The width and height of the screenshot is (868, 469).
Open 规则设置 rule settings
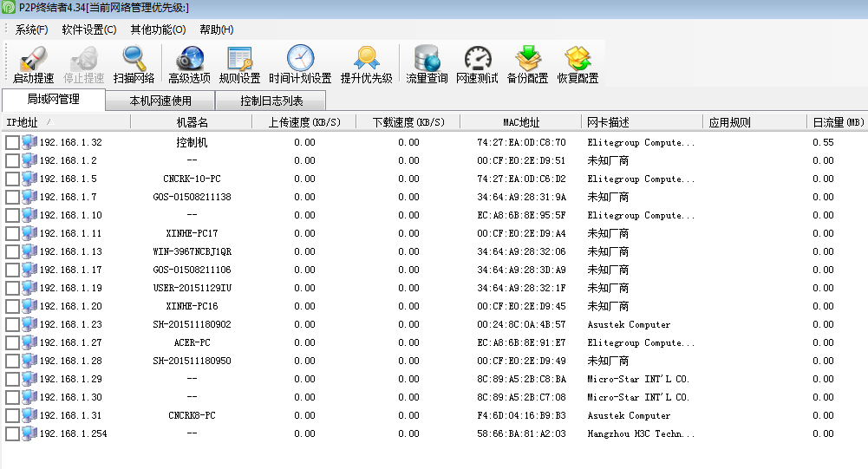click(239, 59)
